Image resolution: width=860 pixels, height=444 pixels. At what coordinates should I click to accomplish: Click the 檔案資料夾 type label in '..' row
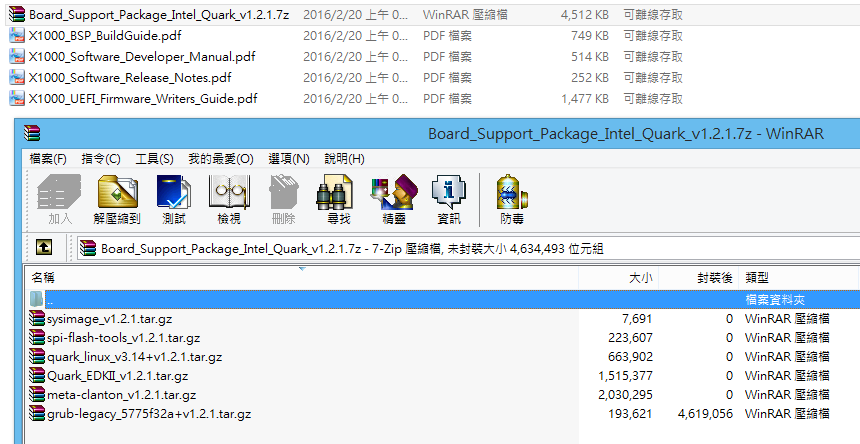(775, 300)
